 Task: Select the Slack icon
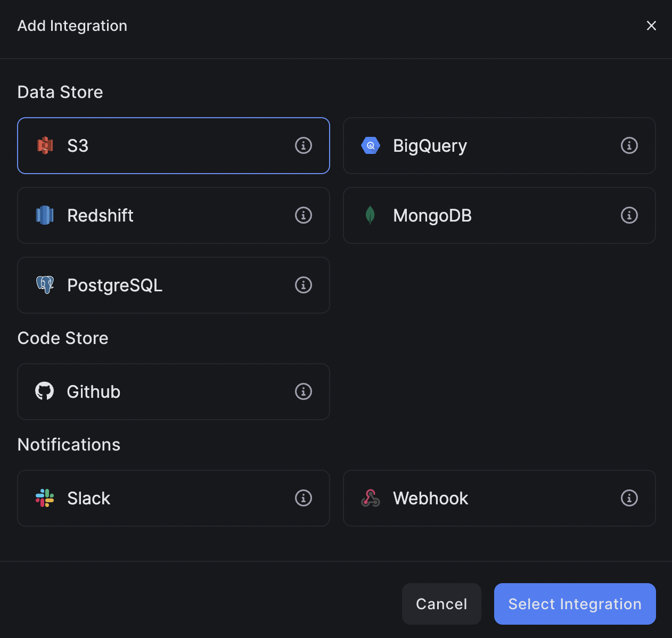(45, 498)
